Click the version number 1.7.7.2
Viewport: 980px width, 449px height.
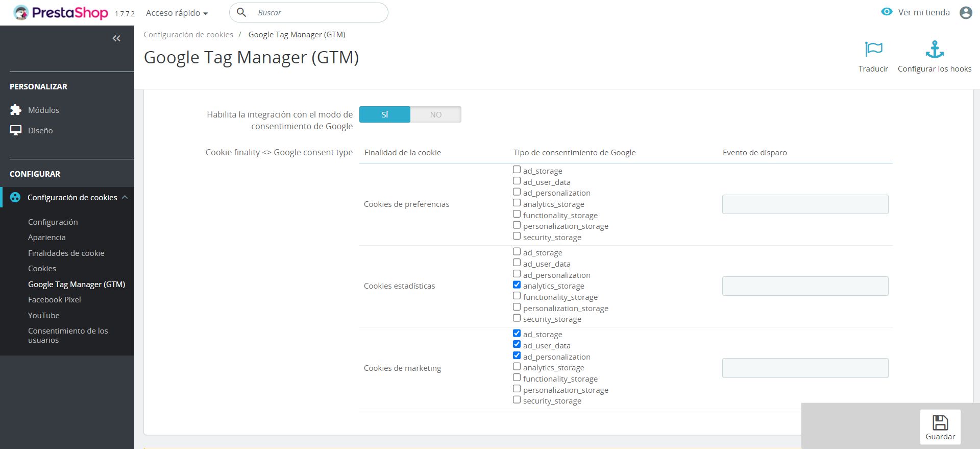pyautogui.click(x=125, y=14)
